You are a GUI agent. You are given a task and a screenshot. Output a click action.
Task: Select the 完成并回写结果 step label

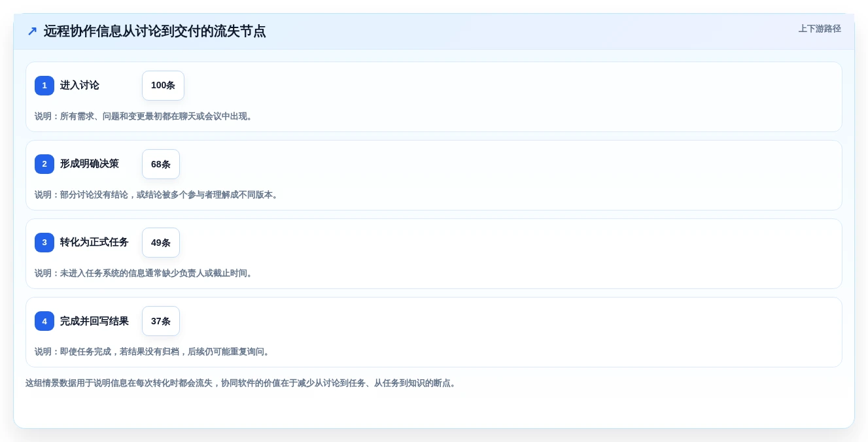[94, 321]
